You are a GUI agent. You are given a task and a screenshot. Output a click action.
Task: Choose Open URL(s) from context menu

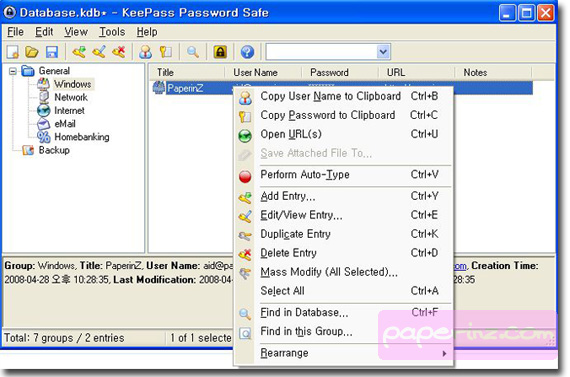344,134
